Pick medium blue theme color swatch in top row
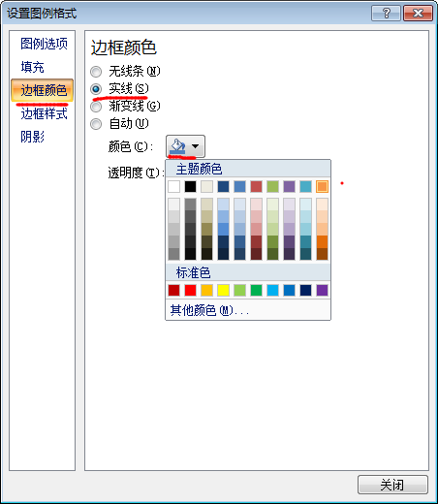 [239, 186]
